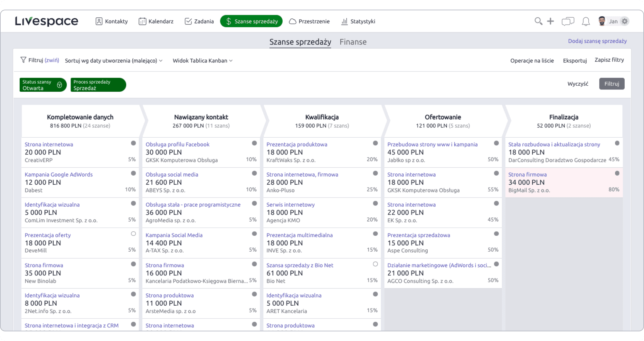644x341 pixels.
Task: Toggle status dot on ARET Kancelaria card
Action: [375, 294]
